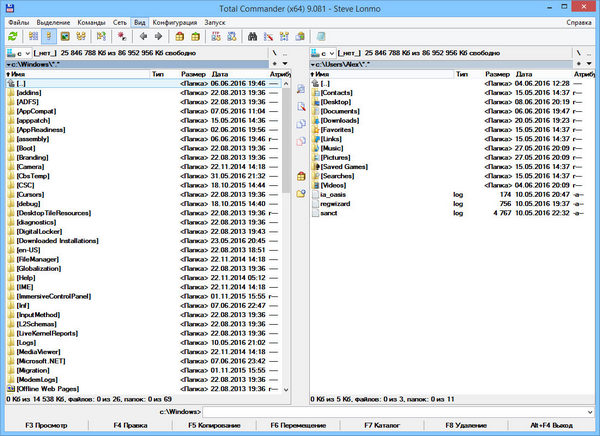Click the command line input field
The height and width of the screenshot is (436, 600).
(398, 411)
